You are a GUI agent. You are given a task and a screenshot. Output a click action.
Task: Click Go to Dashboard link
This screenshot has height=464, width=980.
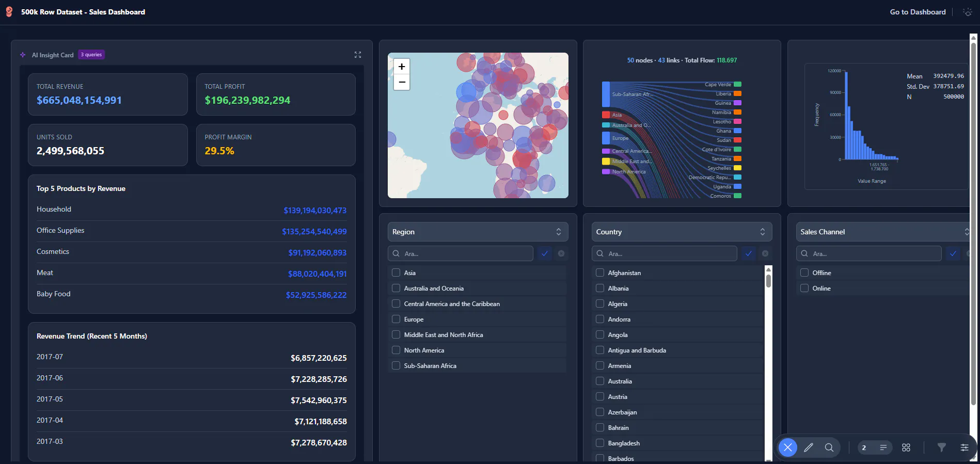918,12
